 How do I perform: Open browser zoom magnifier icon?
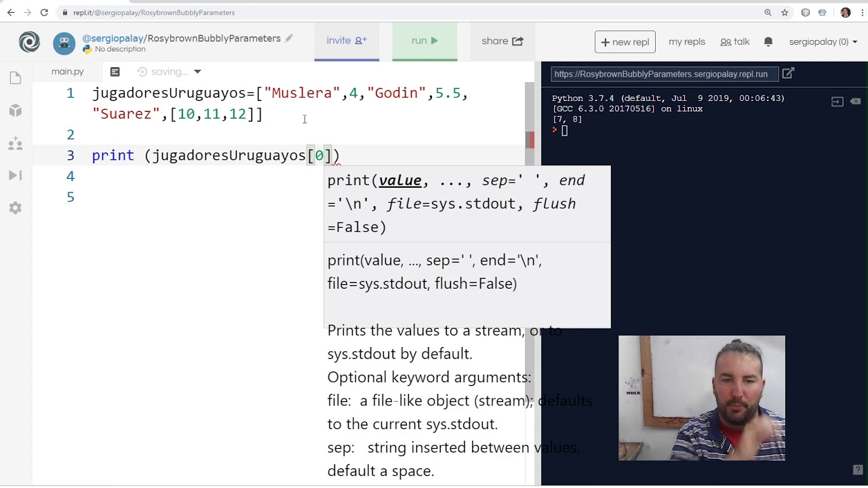coord(768,12)
